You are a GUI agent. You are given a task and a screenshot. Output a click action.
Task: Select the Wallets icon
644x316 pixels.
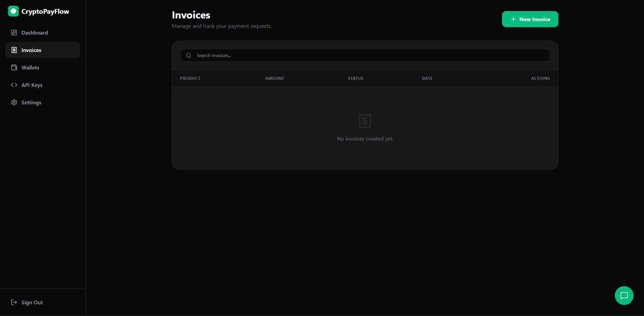pyautogui.click(x=14, y=67)
